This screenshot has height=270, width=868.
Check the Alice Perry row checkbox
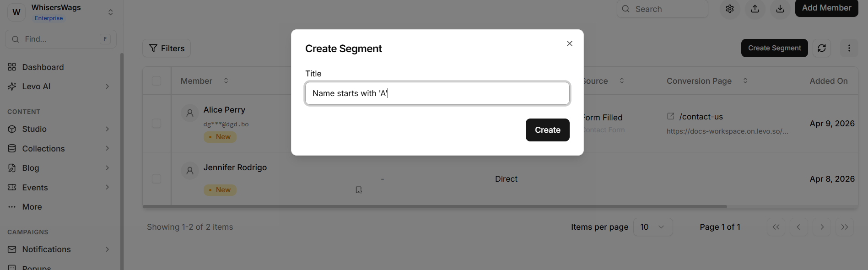point(156,124)
